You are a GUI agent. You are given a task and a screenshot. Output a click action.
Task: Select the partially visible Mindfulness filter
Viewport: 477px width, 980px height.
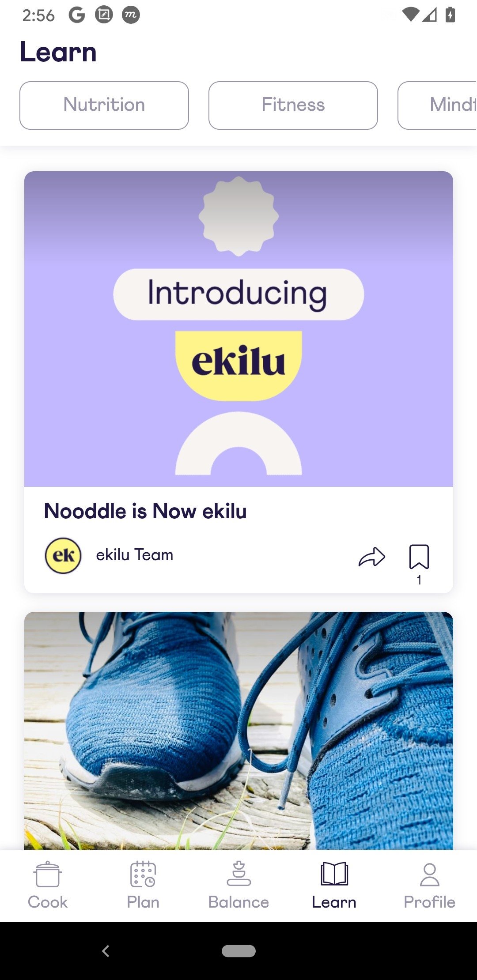pyautogui.click(x=437, y=106)
